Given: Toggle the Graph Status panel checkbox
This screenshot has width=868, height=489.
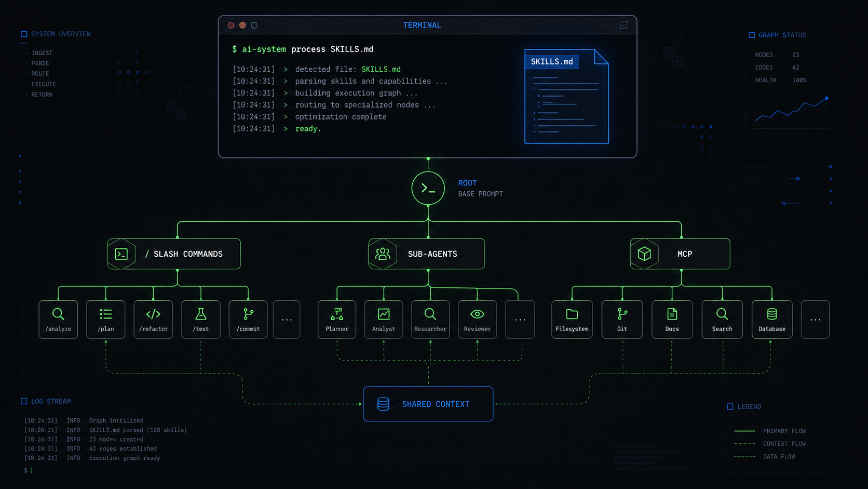Looking at the screenshot, I should coord(752,35).
